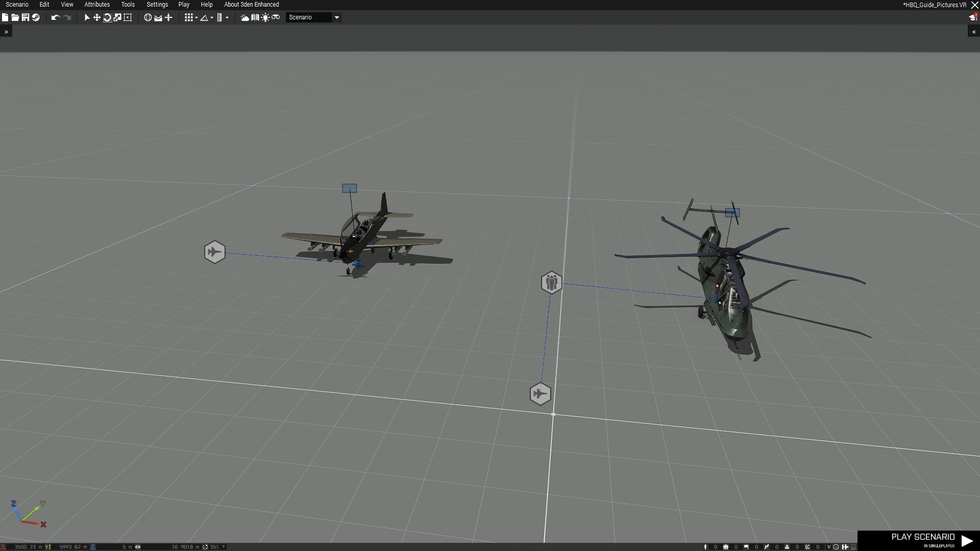Click the single unit counter icon

point(705,547)
